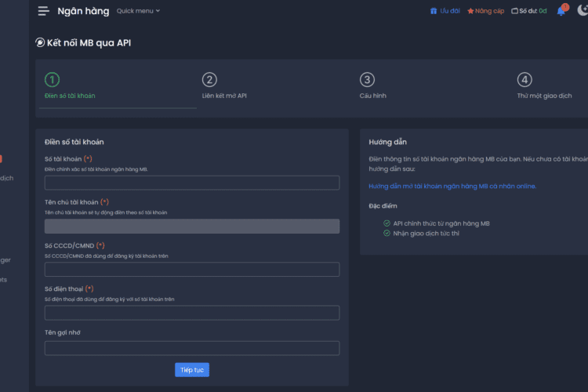This screenshot has height=392, width=588.
Task: Click the Tên chủ tài khoản field
Action: point(192,226)
